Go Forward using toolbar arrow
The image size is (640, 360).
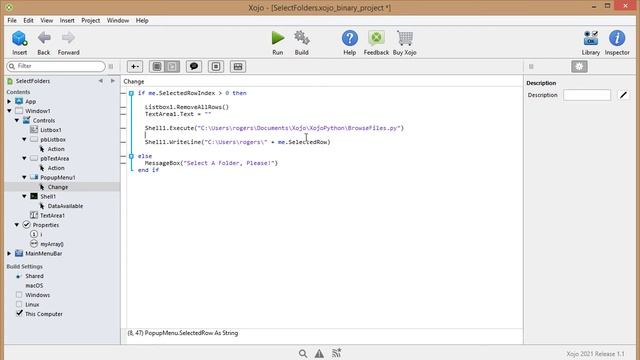(69, 38)
